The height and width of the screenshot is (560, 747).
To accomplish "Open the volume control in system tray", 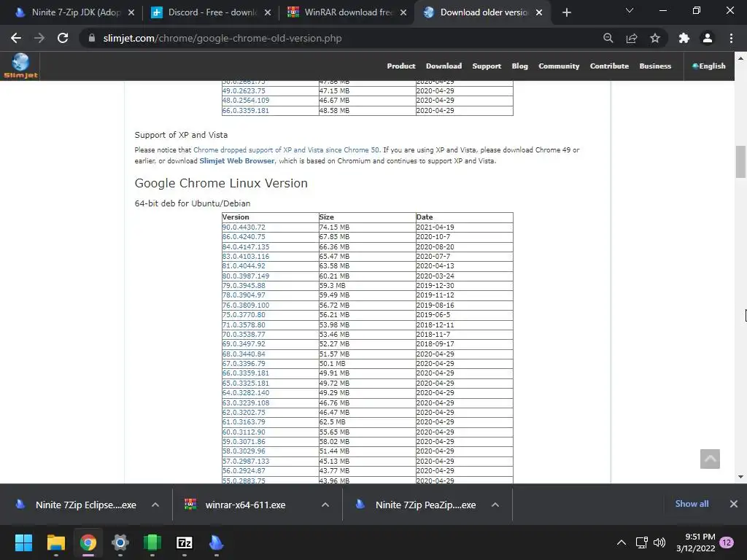I will [x=659, y=542].
